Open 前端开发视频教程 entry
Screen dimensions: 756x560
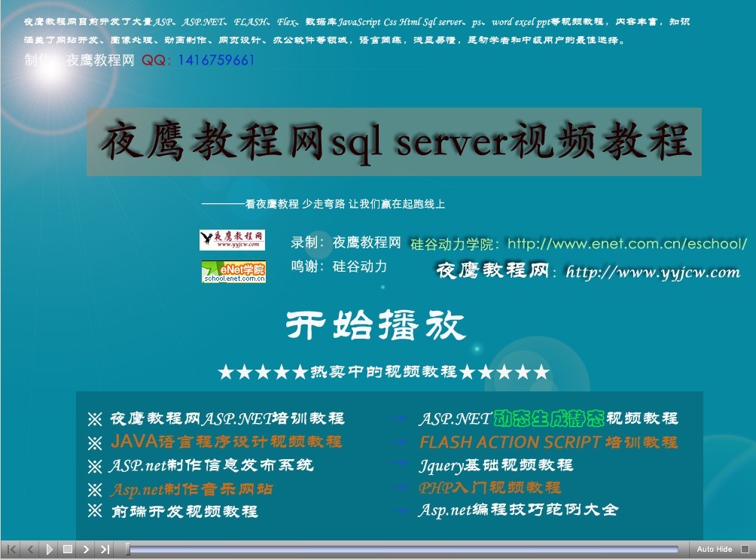[x=184, y=511]
